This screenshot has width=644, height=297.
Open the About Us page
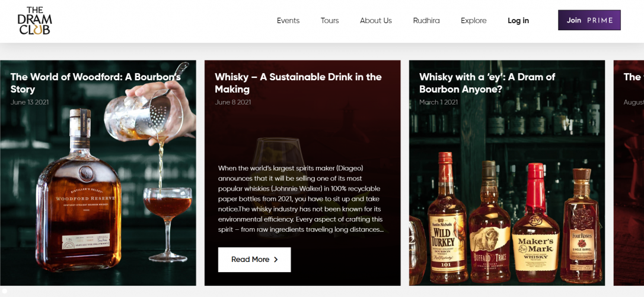[x=375, y=21]
